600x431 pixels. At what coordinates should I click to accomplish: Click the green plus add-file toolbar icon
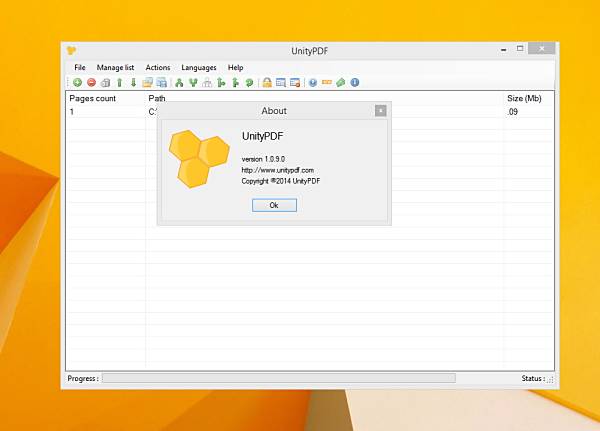tap(77, 82)
